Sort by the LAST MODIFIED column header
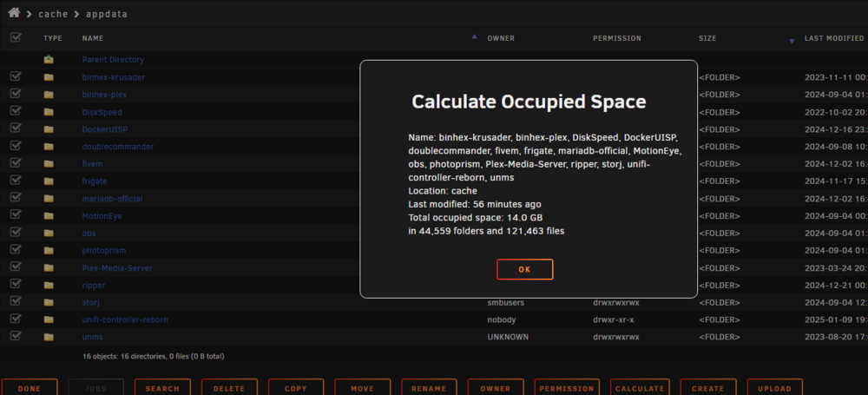This screenshot has height=395, width=868. tap(834, 38)
